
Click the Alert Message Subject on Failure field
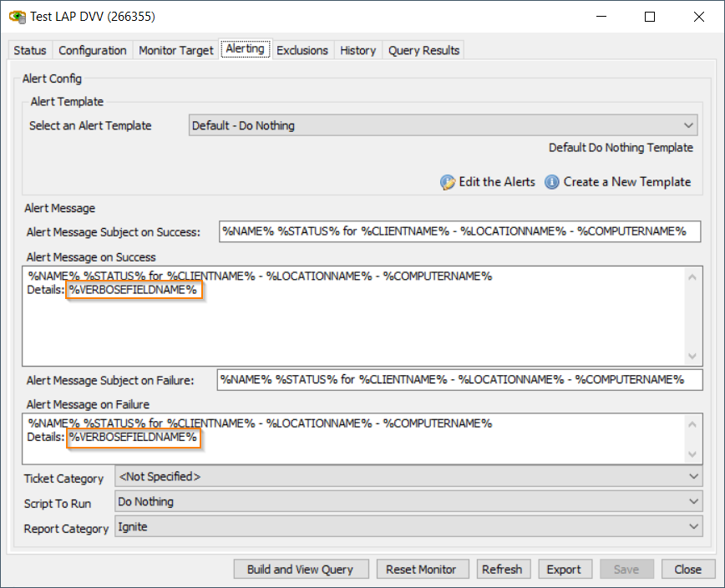coord(459,379)
